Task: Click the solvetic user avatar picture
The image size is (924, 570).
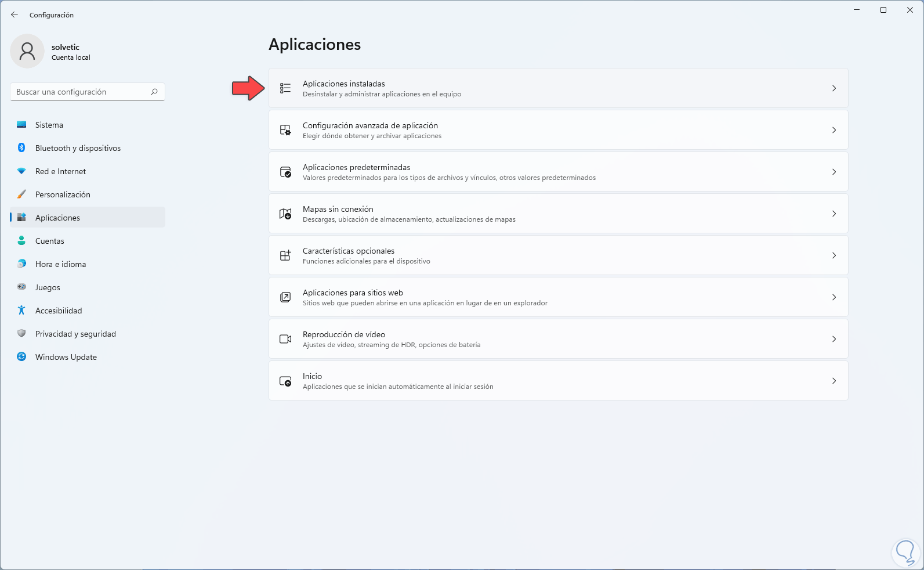Action: click(x=27, y=51)
